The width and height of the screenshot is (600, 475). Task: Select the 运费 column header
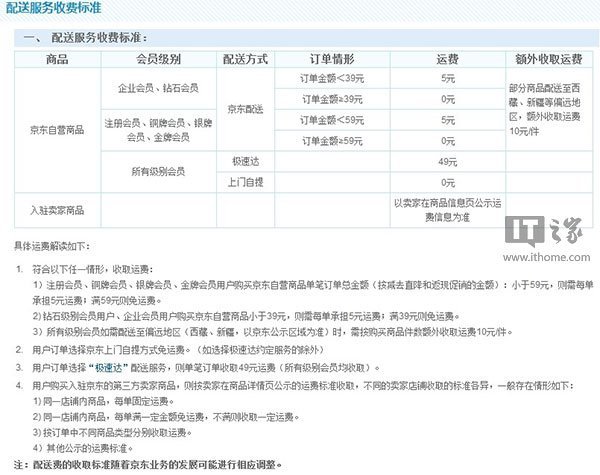pos(448,60)
